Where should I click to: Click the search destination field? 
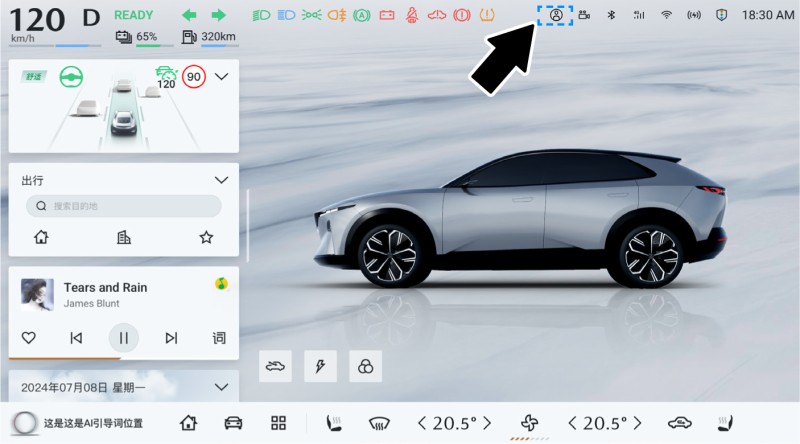(123, 206)
